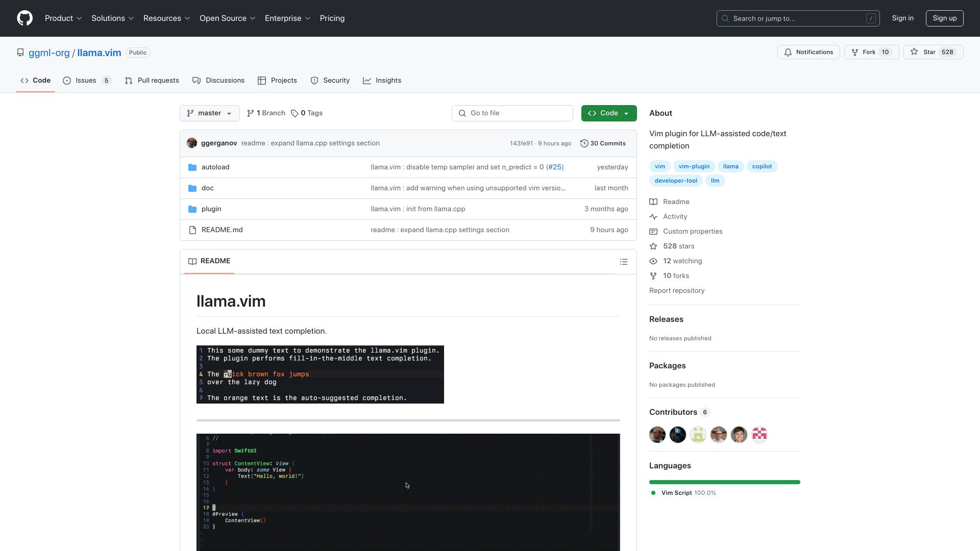Screen dimensions: 980x551
Task: Click the second contributor avatar with dark background
Action: [x=678, y=435]
